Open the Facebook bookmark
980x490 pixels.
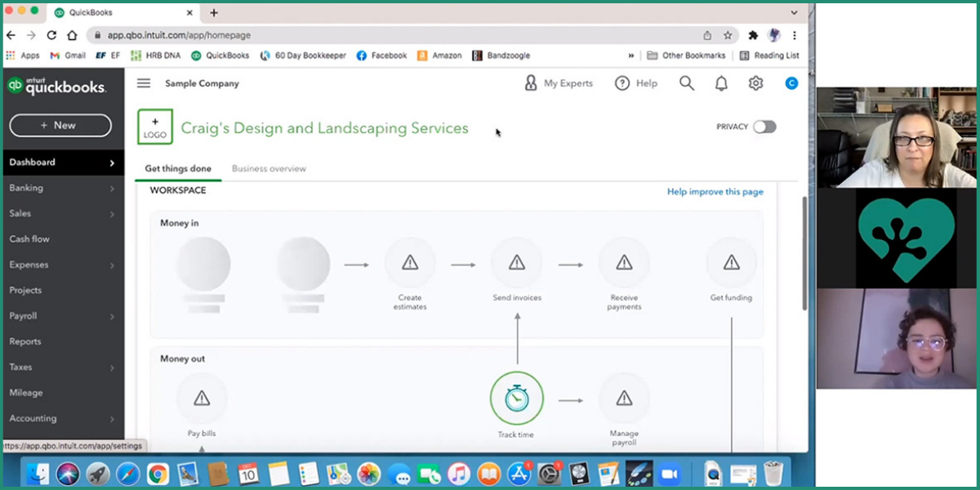click(381, 56)
